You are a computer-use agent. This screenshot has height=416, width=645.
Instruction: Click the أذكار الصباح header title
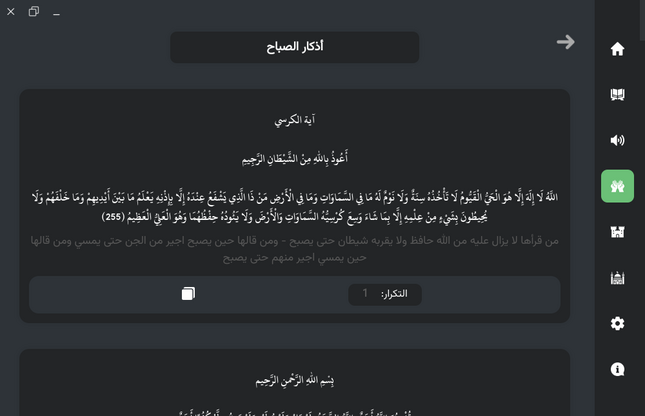click(294, 47)
